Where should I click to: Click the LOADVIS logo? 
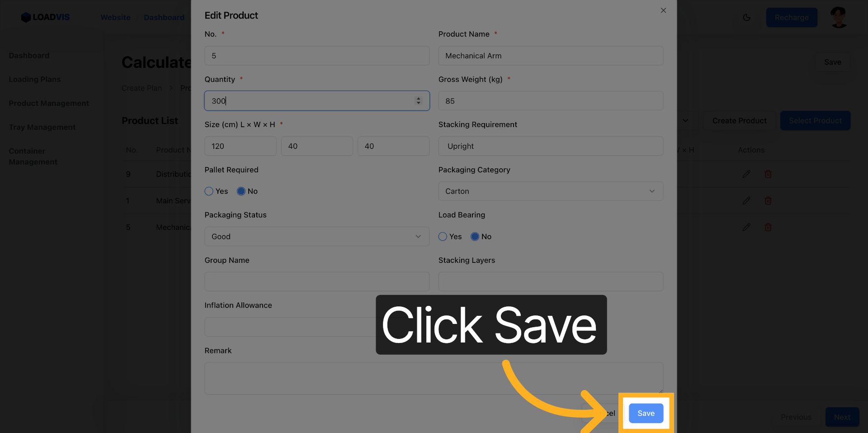pos(45,17)
